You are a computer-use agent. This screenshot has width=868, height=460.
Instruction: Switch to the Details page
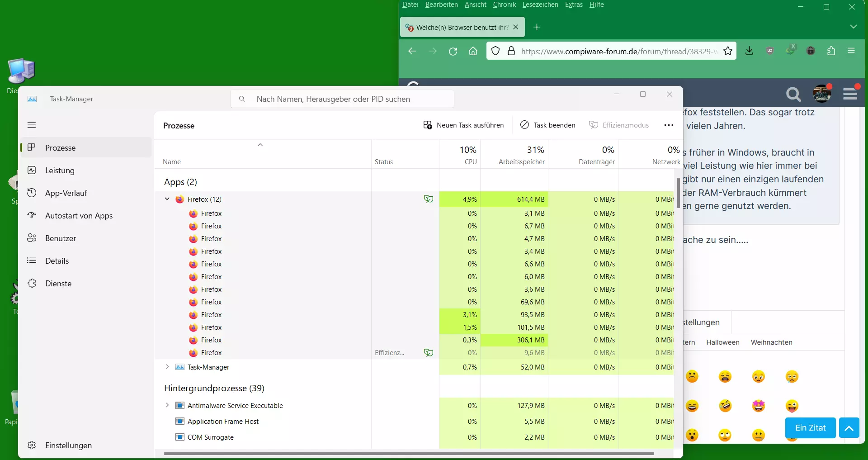click(86, 261)
